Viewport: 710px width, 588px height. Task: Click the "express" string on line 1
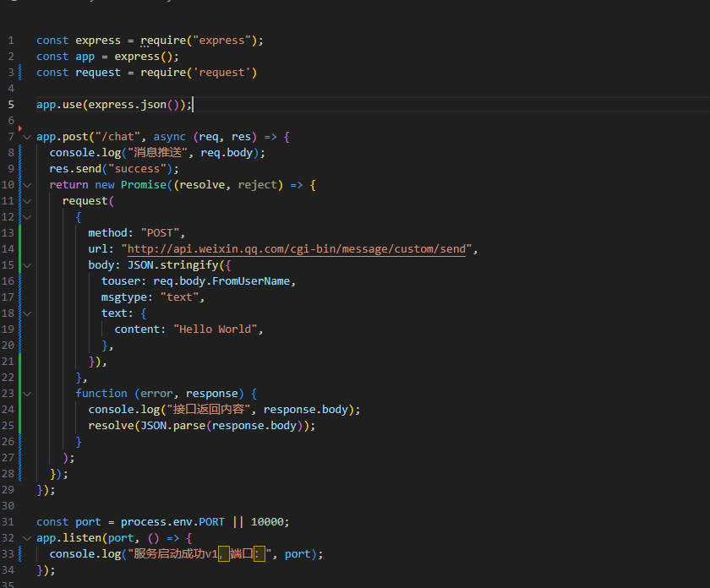221,41
